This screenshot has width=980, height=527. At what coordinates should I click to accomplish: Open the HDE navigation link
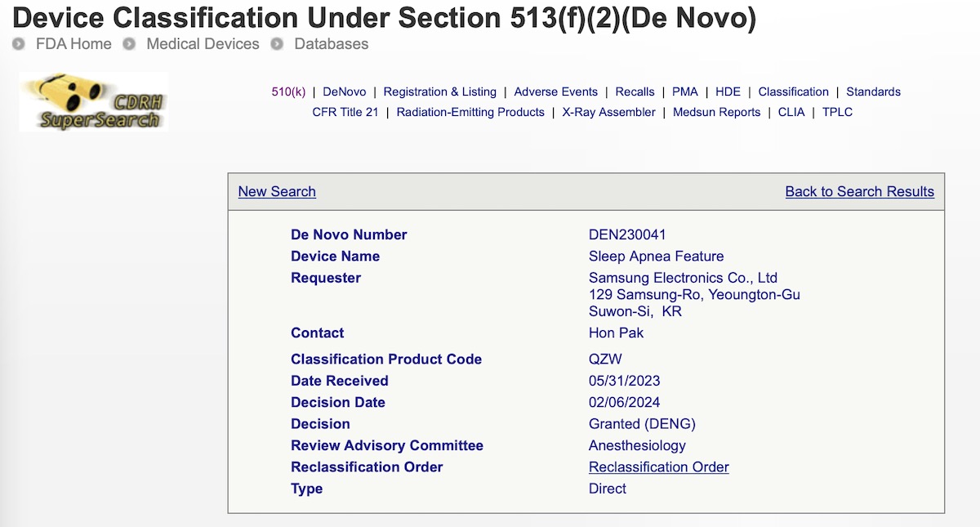(728, 92)
